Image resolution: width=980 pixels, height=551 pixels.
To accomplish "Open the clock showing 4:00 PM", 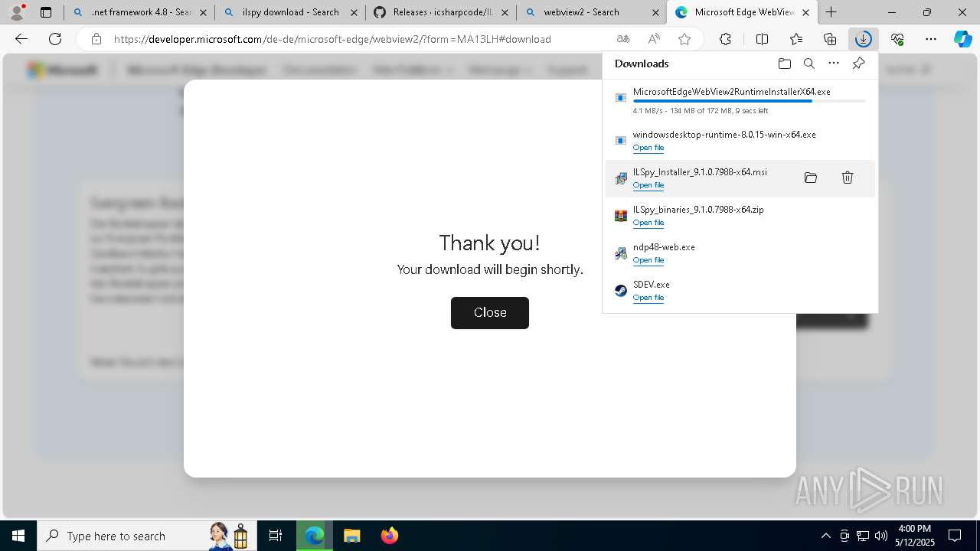I will pyautogui.click(x=915, y=536).
